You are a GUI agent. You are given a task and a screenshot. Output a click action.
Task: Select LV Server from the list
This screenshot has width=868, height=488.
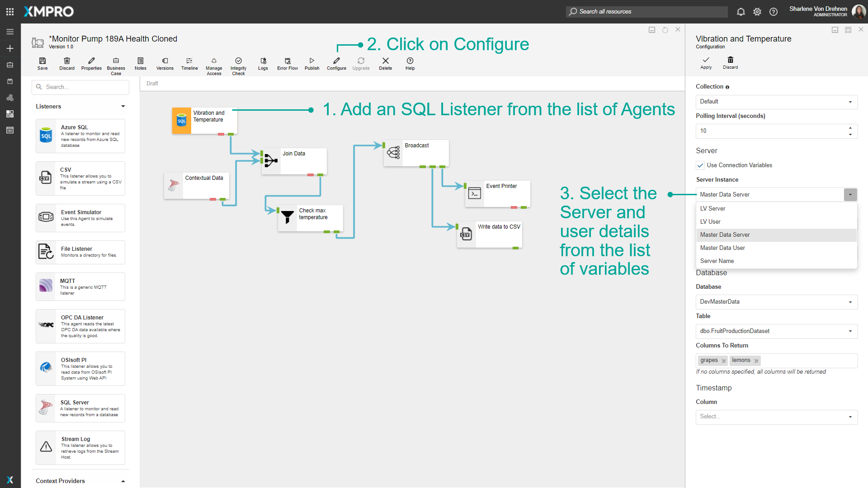(776, 209)
